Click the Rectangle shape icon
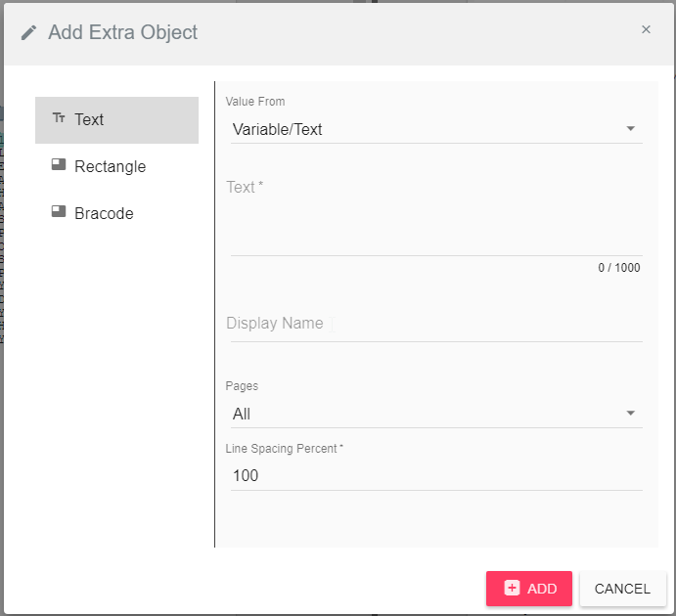676x616 pixels. click(x=59, y=164)
